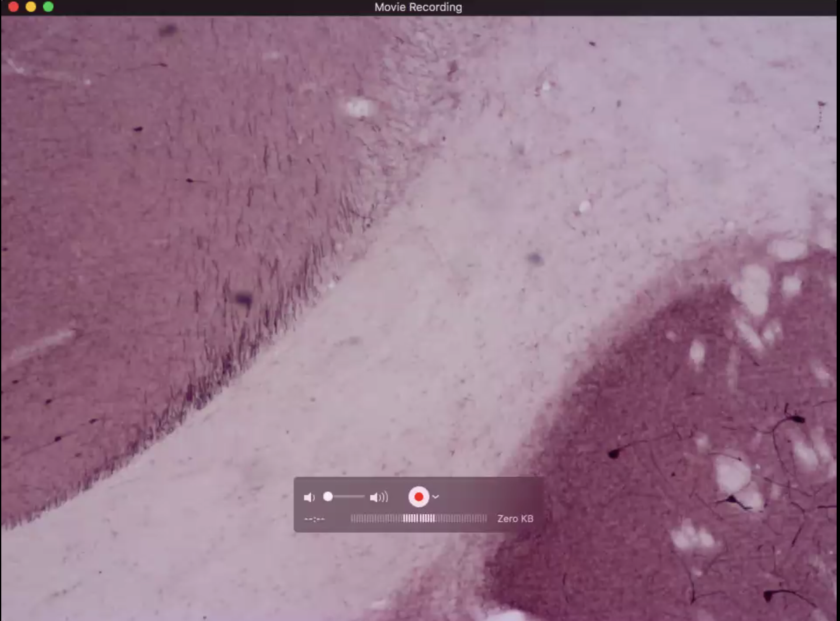The width and height of the screenshot is (840, 621).
Task: Click empty title bar area right of the title
Action: coord(629,7)
